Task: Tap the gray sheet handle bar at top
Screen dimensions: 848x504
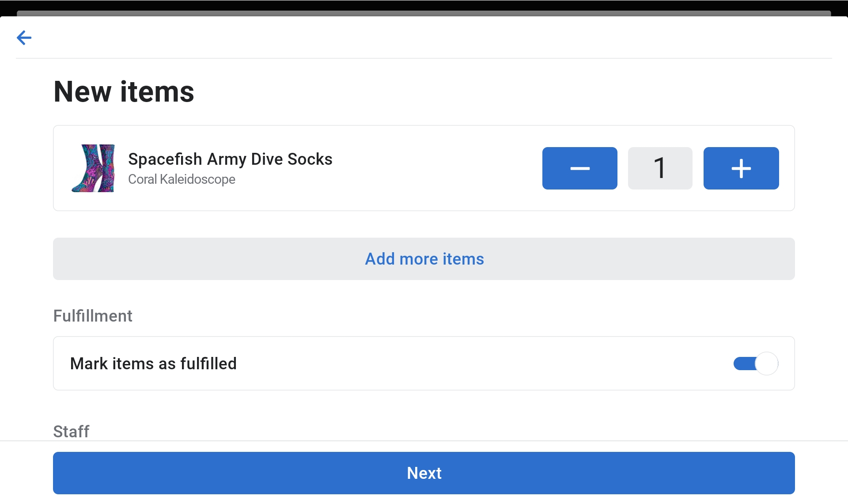Action: (x=424, y=13)
